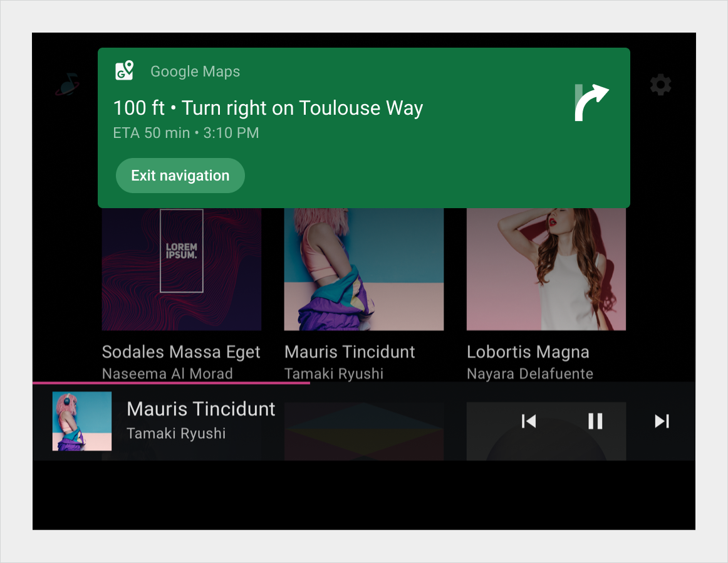Click the Google Maps app icon

(123, 70)
